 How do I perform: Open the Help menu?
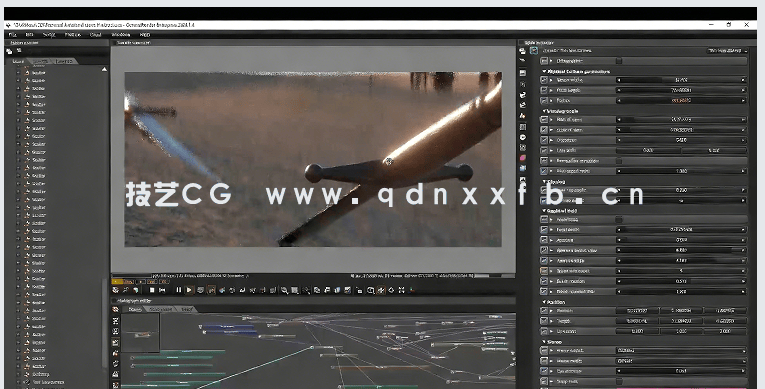(145, 35)
